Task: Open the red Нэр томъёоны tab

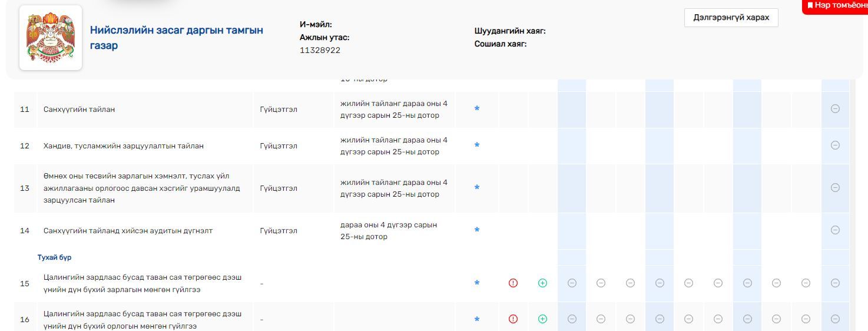Action: click(x=837, y=6)
